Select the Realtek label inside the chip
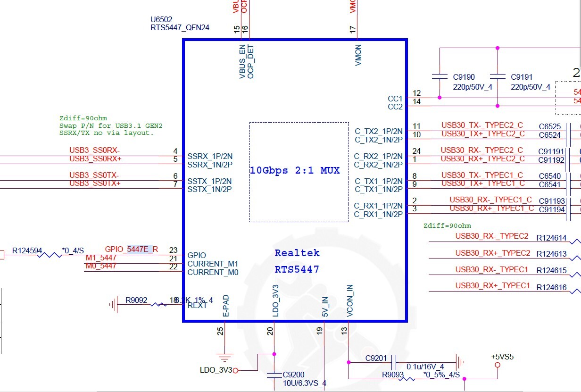 297,253
